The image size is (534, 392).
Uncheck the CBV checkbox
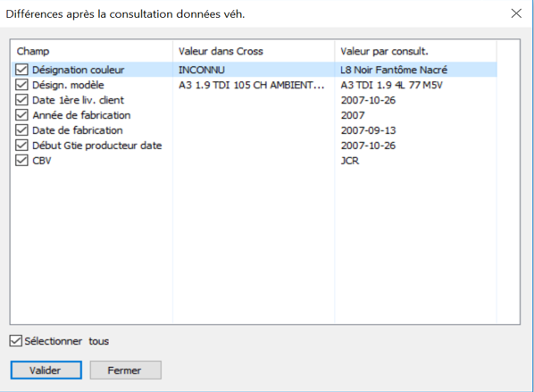(x=21, y=161)
